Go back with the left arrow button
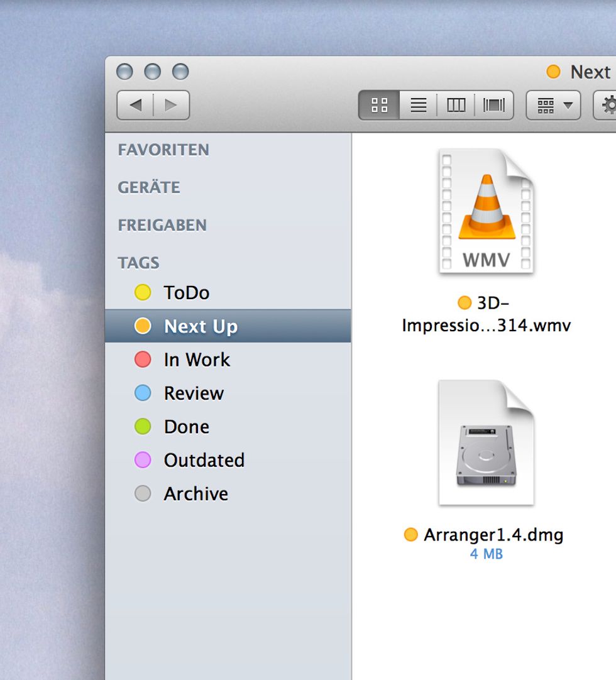This screenshot has width=616, height=680. 135,105
